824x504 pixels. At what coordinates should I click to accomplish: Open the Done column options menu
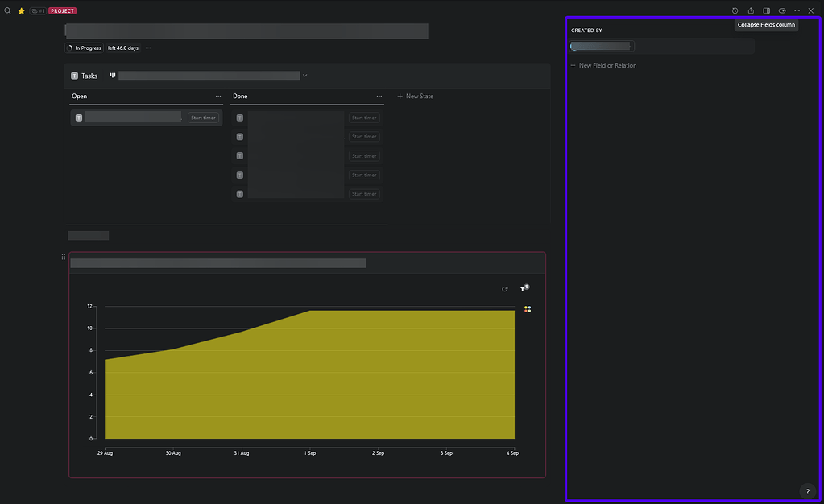pos(379,97)
